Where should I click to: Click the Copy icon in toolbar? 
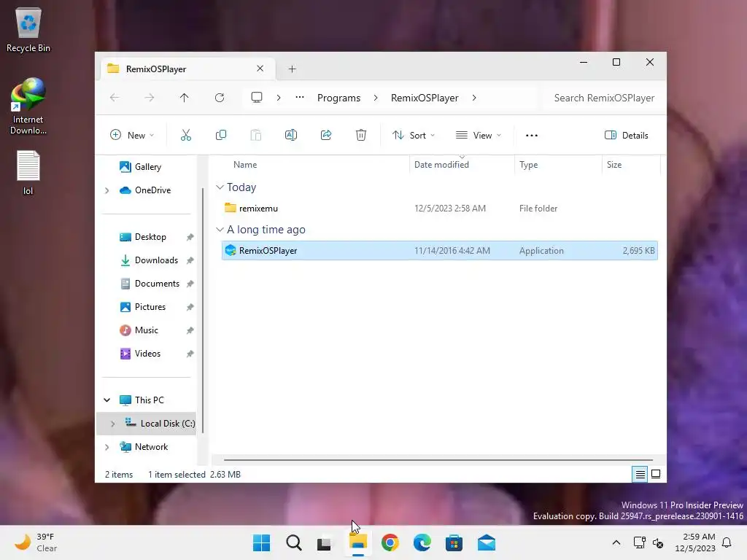[x=220, y=135]
